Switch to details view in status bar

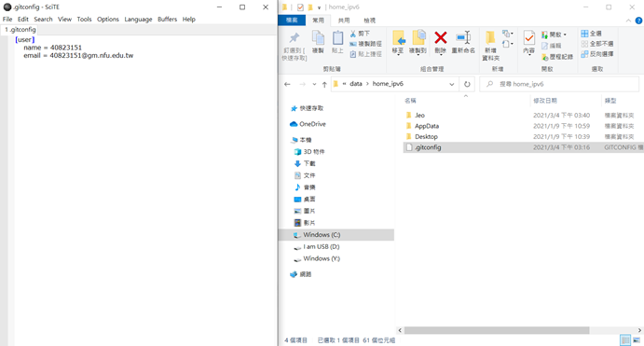(625, 340)
